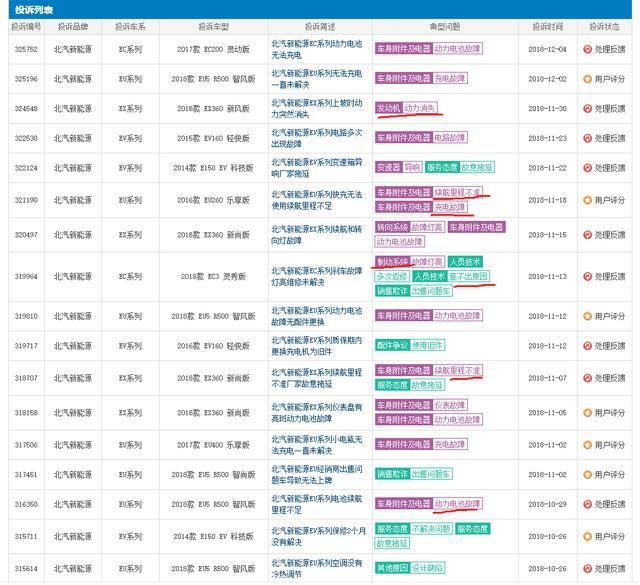Click the orange rating icon in row 319810

[587, 316]
